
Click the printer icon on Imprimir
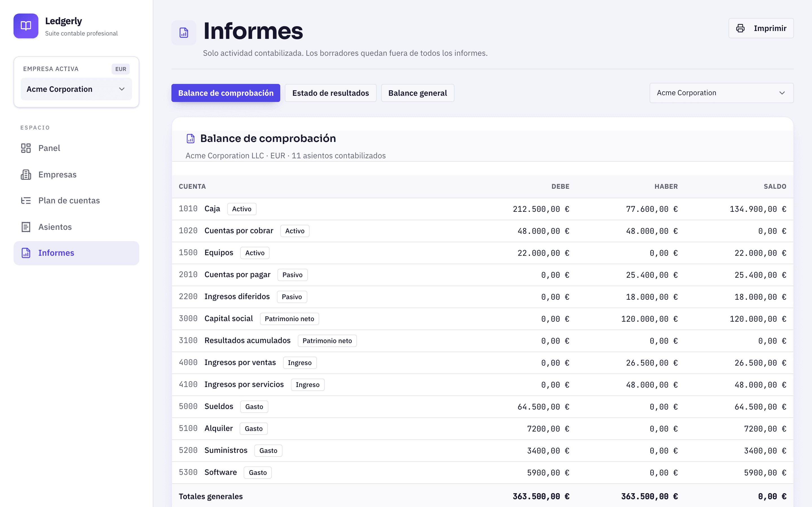click(x=740, y=28)
